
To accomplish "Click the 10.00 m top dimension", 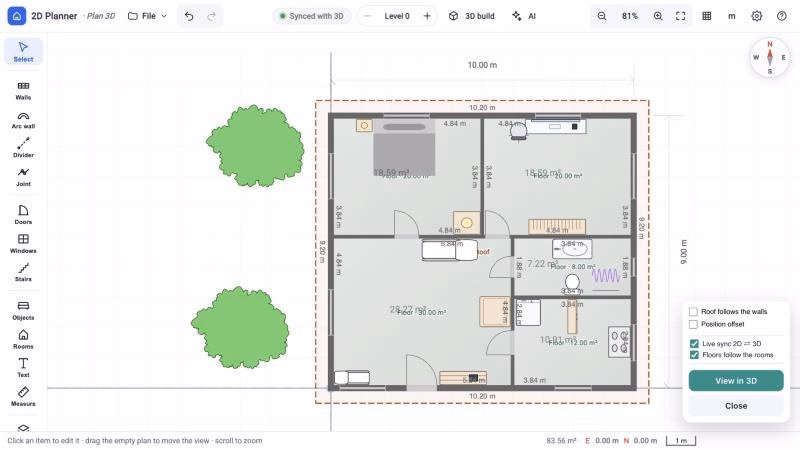I will tap(482, 65).
